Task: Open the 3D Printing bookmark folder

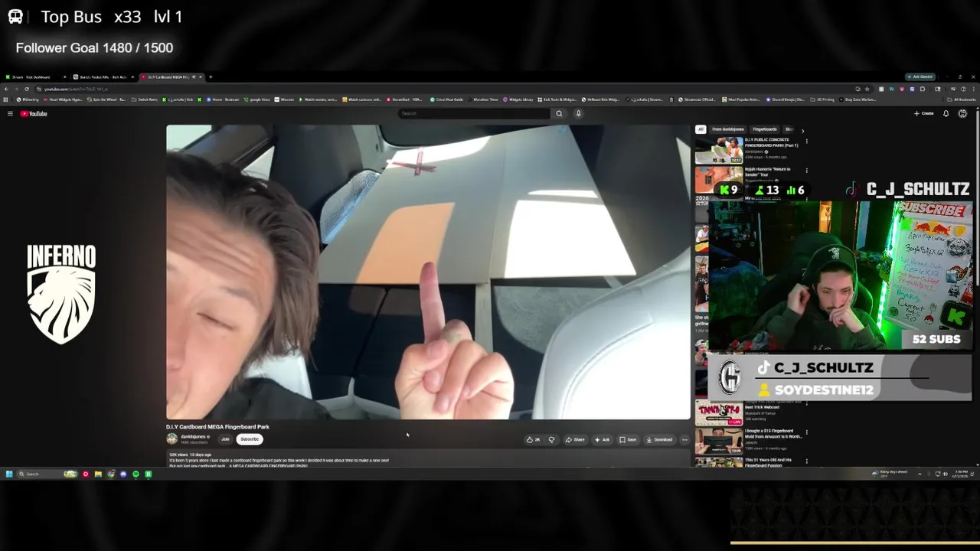Action: (822, 99)
